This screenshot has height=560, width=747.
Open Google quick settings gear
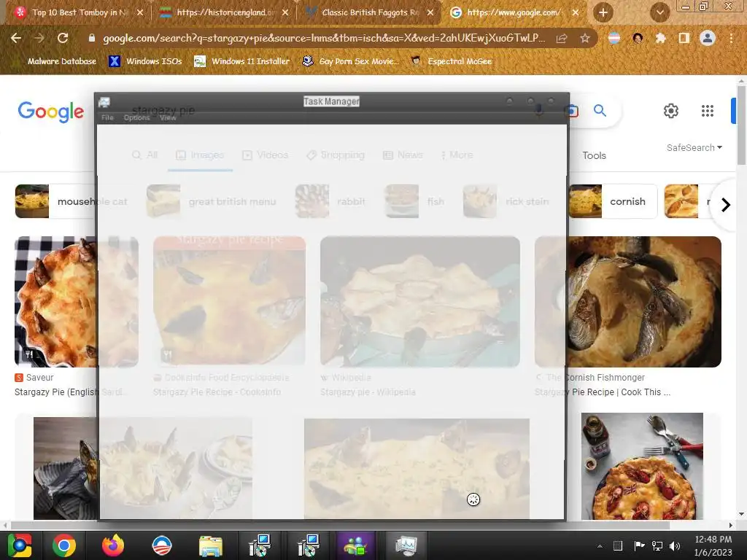(671, 111)
